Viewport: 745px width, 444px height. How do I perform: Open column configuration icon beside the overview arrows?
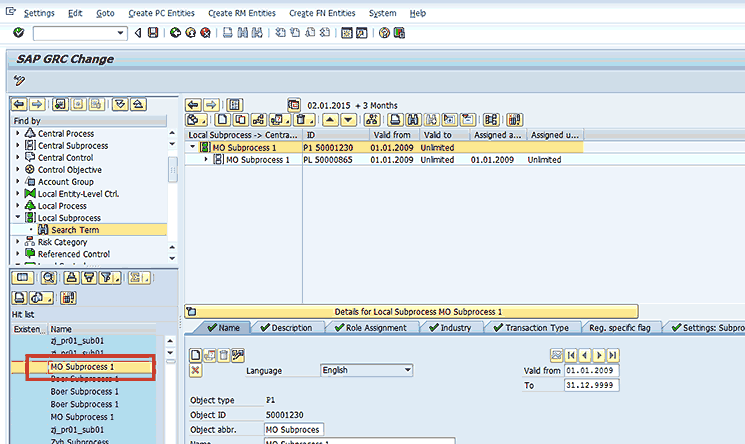click(x=235, y=105)
